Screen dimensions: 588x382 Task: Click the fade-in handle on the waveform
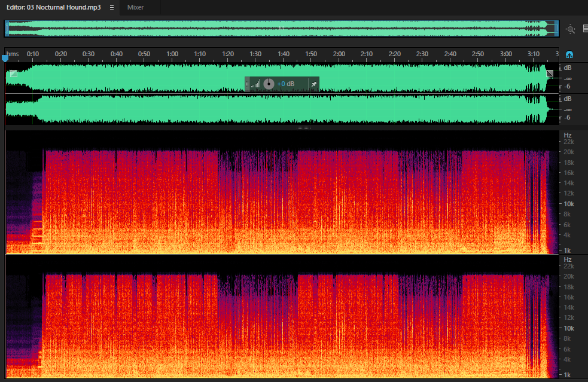tap(14, 74)
